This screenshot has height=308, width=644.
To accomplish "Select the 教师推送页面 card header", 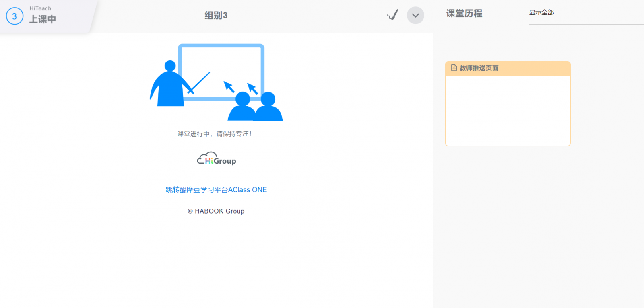I will tap(508, 68).
